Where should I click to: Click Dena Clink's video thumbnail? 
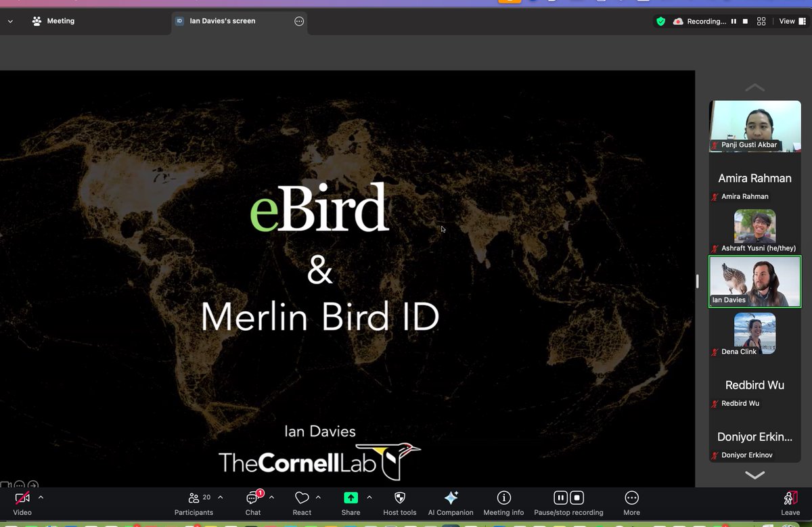(754, 332)
